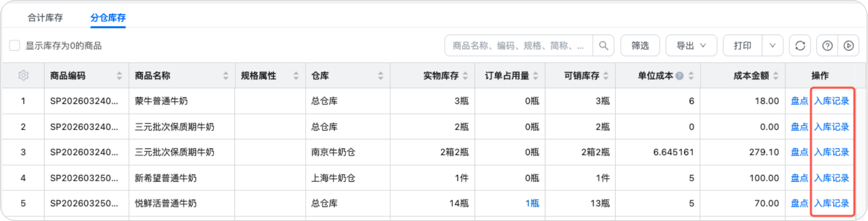
Task: Sort by 成本金额 column arrows
Action: point(776,76)
